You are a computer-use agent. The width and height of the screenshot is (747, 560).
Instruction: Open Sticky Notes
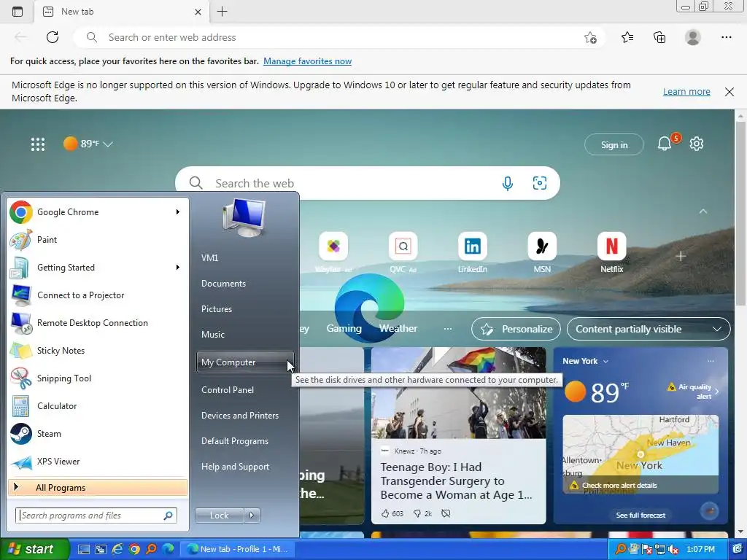point(98,351)
